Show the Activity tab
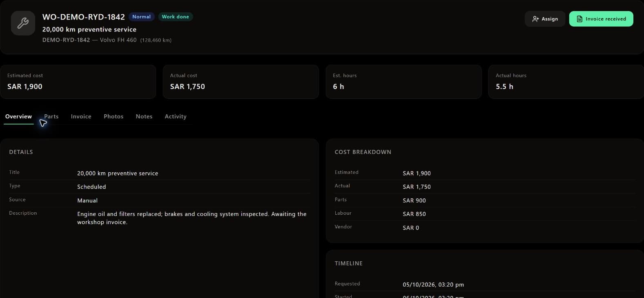Screen dimensions: 644x298 click(176, 116)
